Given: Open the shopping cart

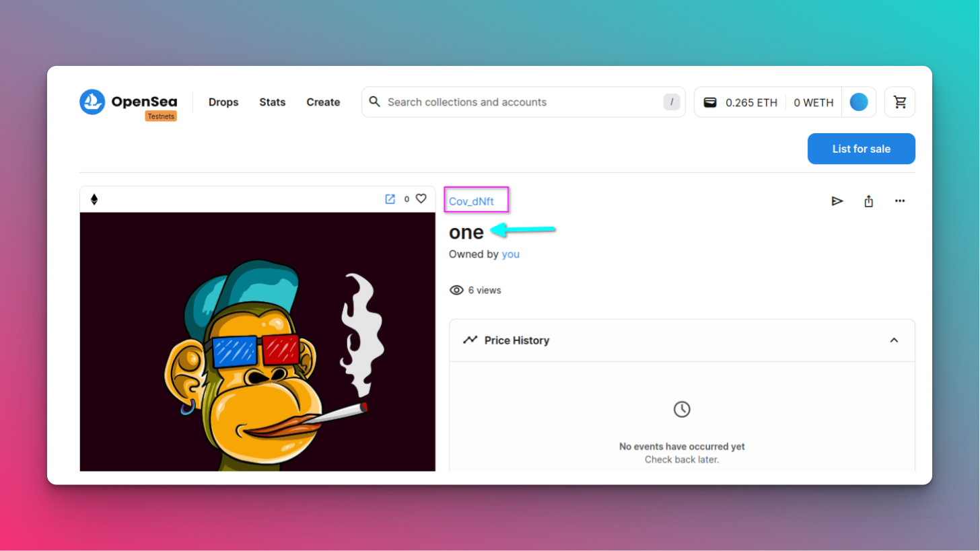Looking at the screenshot, I should pyautogui.click(x=900, y=102).
